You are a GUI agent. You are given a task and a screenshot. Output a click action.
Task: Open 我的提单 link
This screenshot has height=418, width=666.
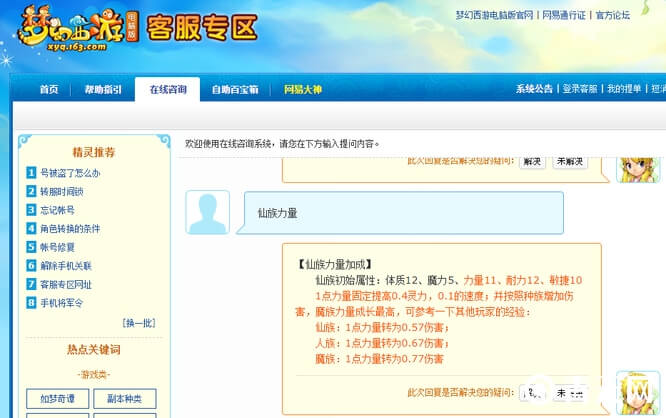624,89
